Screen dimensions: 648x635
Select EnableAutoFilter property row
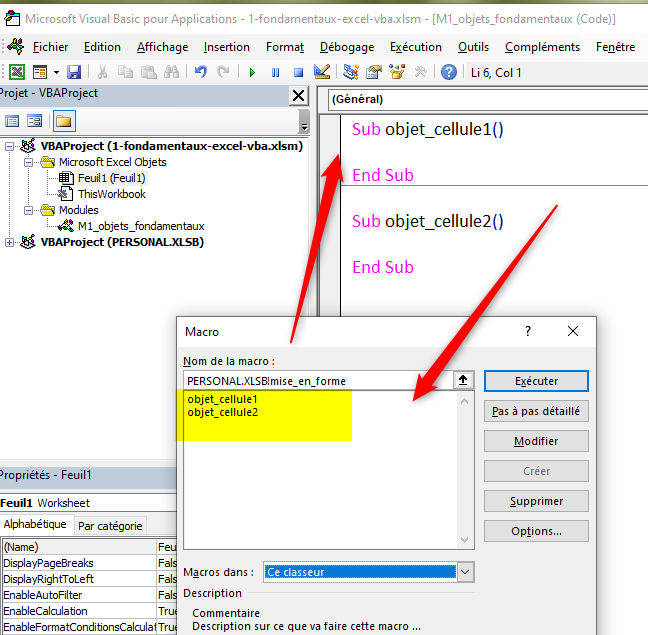(89, 595)
